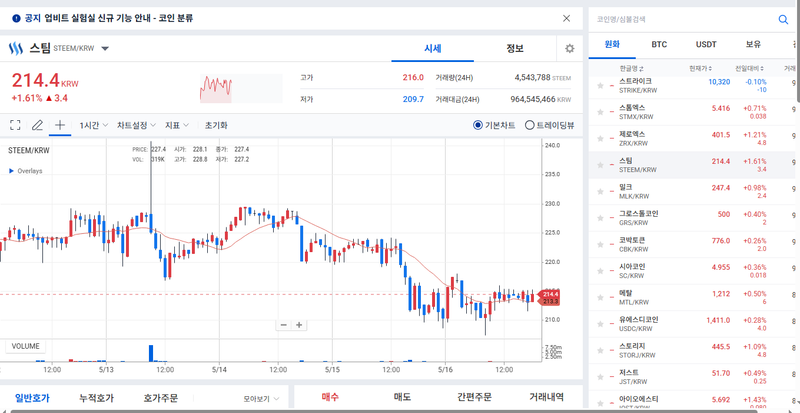Click the coin name search field
This screenshot has height=413, width=800.
684,19
